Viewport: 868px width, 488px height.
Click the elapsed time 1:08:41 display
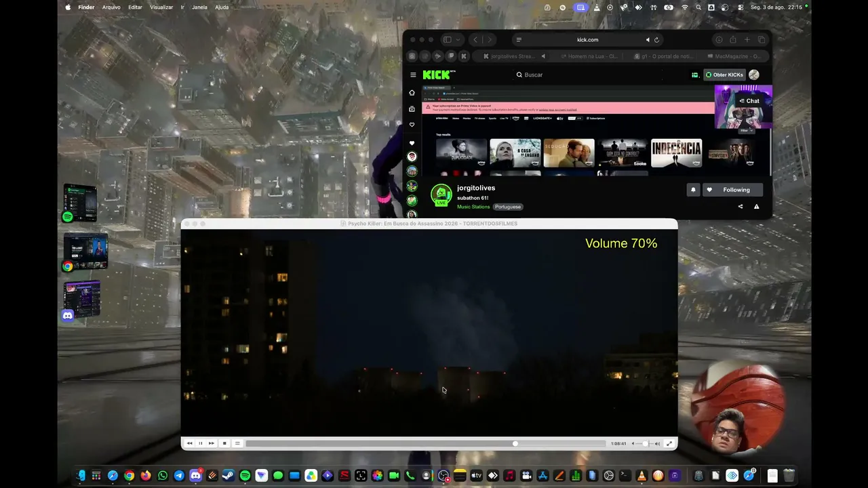coord(618,443)
